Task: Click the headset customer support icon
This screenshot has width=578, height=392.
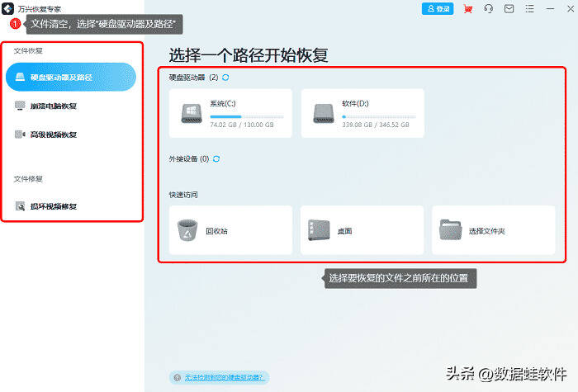Action: pyautogui.click(x=489, y=9)
